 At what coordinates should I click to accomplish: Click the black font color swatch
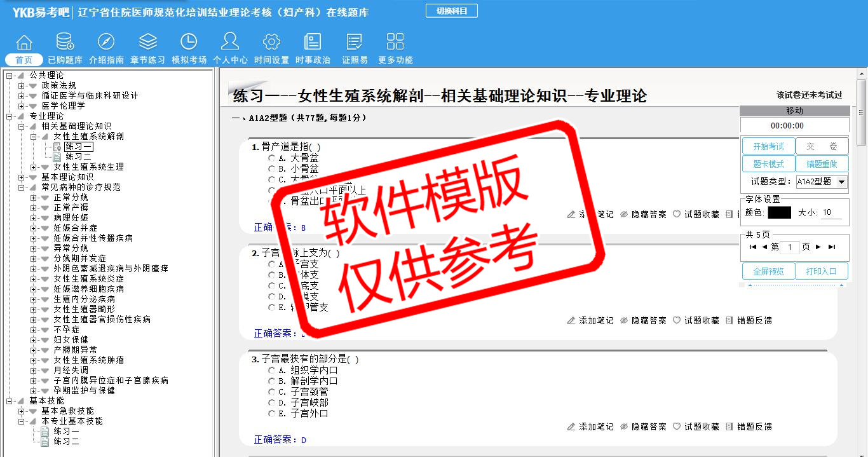point(779,213)
